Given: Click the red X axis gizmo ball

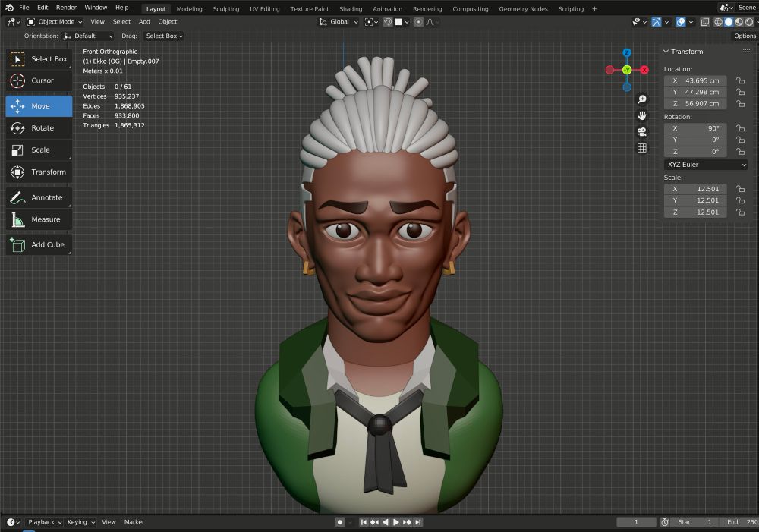Looking at the screenshot, I should pos(644,70).
